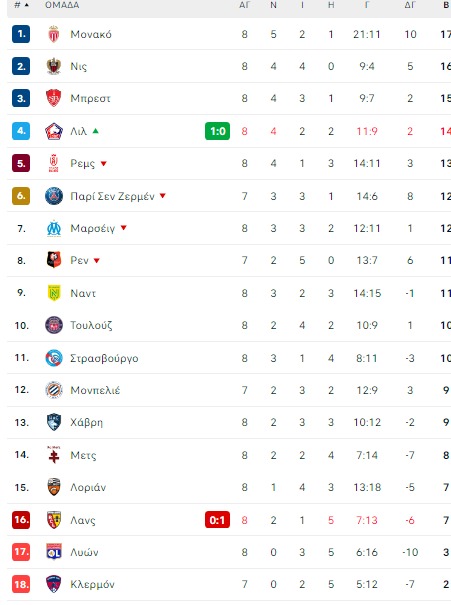Viewport: 451px width, 605px height.
Task: Open the Nice team logo
Action: coord(54,66)
